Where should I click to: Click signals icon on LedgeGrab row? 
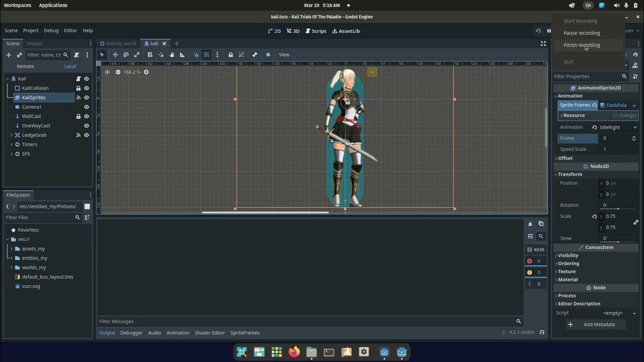(x=78, y=135)
